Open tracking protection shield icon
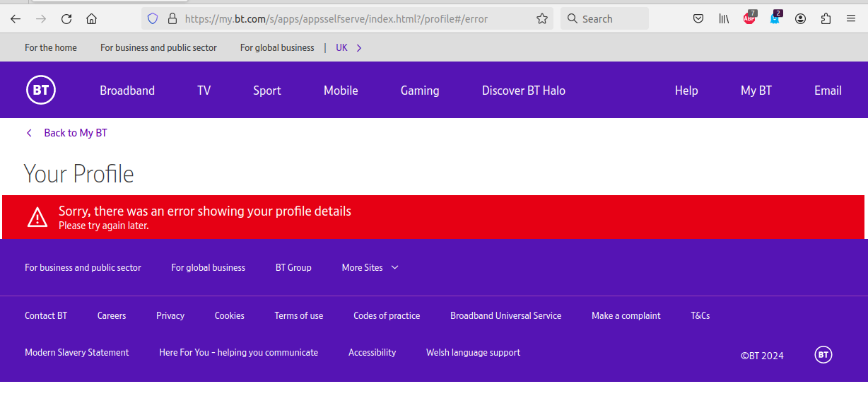 153,19
